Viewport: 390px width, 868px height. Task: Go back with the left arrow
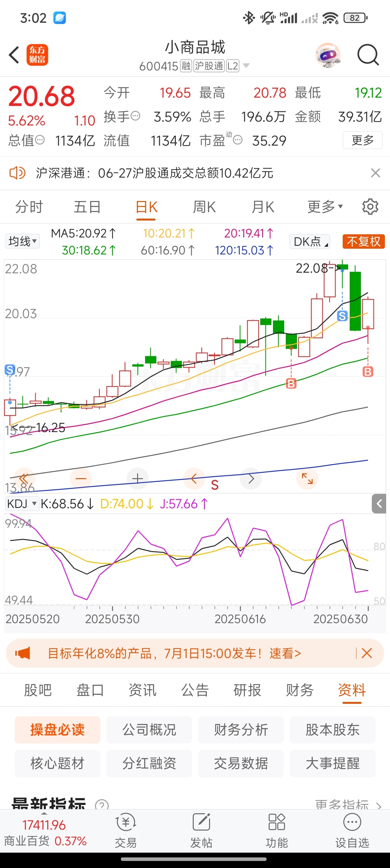tap(14, 55)
